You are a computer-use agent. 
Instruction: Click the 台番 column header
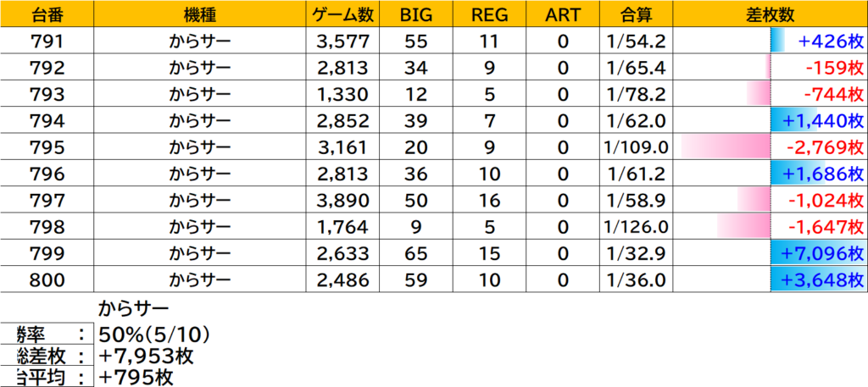(46, 14)
